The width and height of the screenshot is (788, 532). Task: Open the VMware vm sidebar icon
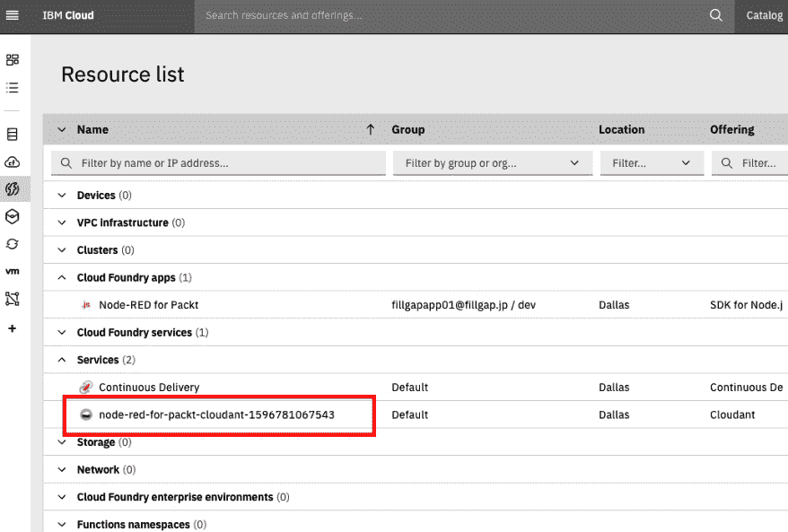[x=12, y=271]
